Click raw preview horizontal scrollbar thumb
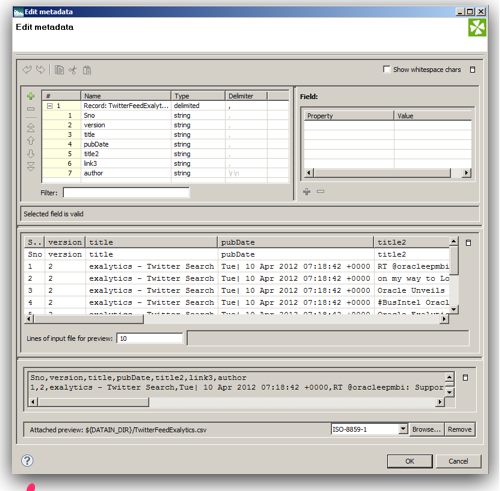Screen dimensions: 500x491 coord(93,402)
